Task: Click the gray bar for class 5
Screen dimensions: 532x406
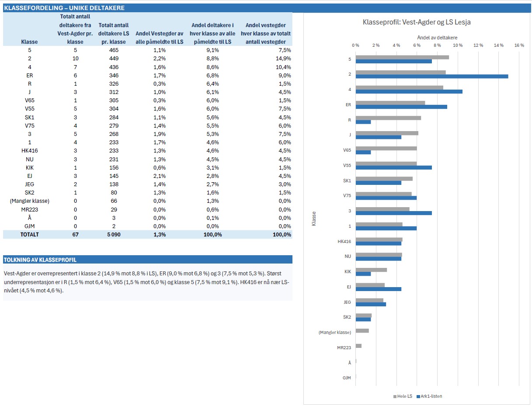Action: [x=402, y=57]
